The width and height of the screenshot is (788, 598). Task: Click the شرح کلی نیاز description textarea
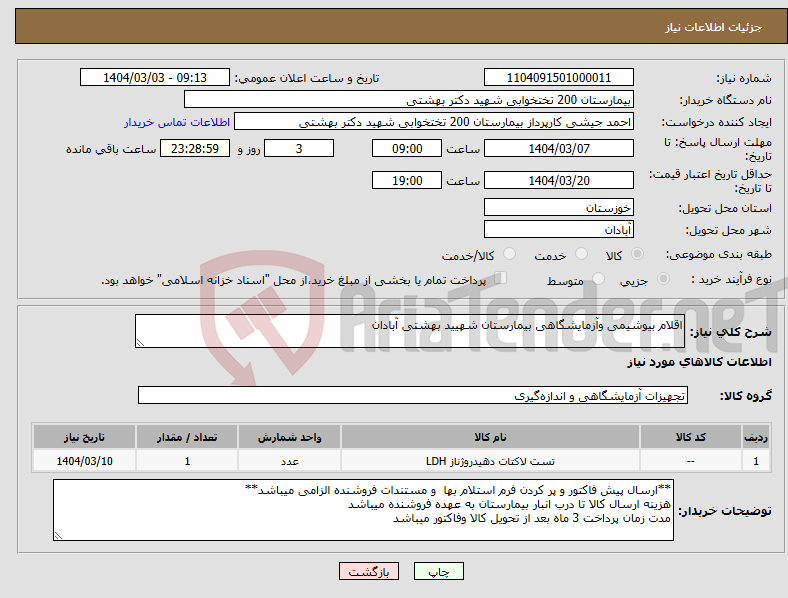410,331
